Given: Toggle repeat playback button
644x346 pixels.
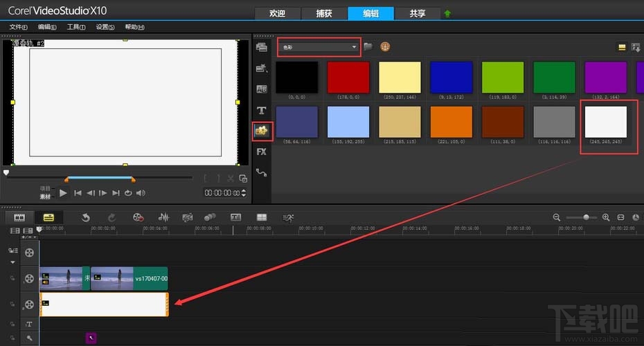Looking at the screenshot, I should (128, 193).
